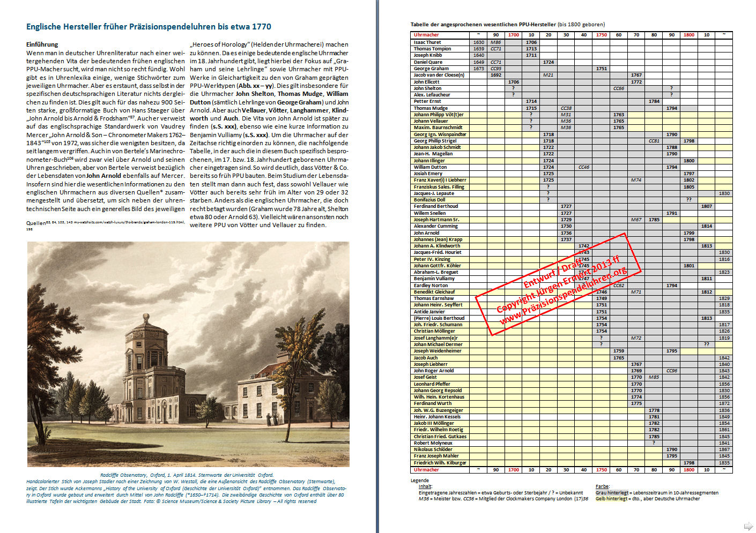Click the 'Einführung' subheading
Image resolution: width=756 pixels, height=533 pixels.
[x=42, y=44]
